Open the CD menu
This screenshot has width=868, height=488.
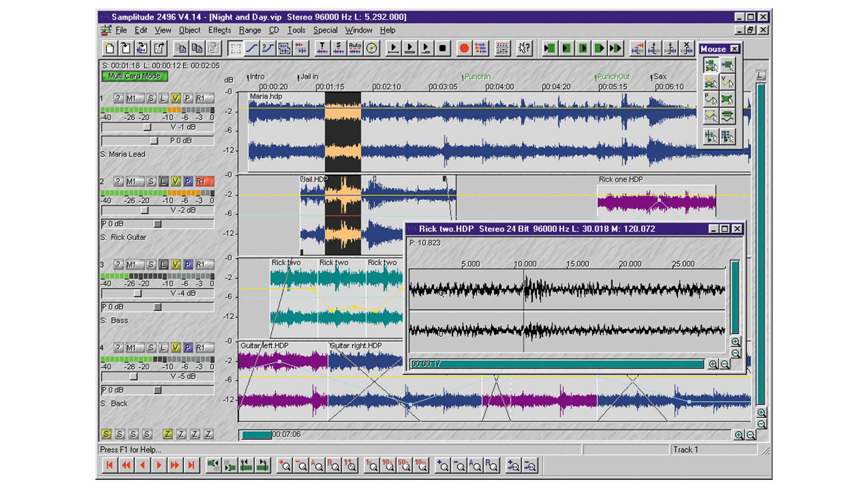[274, 30]
